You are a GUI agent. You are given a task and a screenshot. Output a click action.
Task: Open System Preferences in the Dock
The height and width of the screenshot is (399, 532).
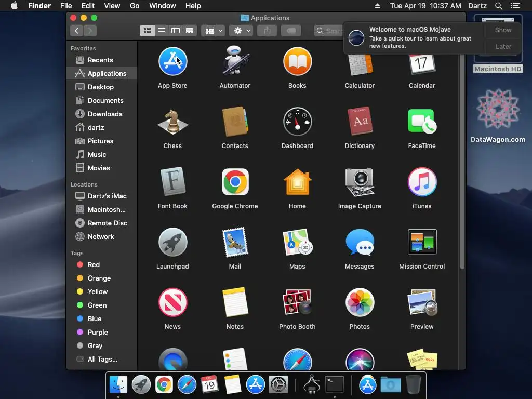tap(278, 384)
